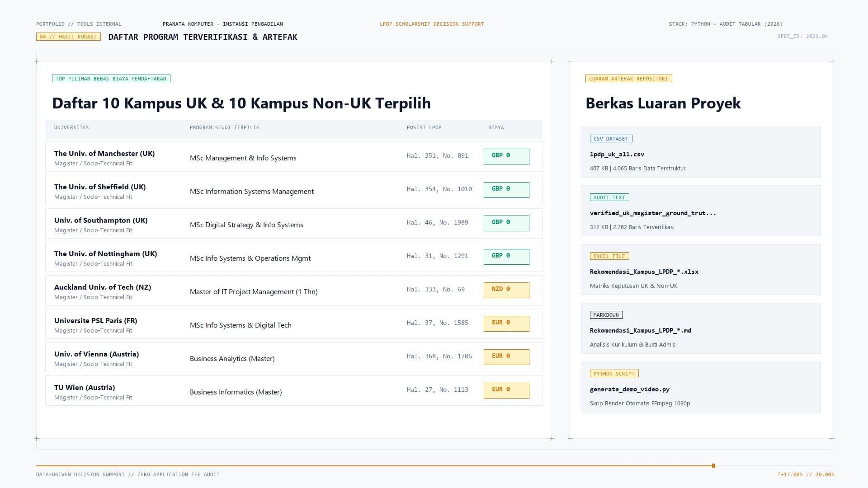868x488 pixels.
Task: Open Rekomendasi_Kampus_LPDP_*.xlsx file entry
Action: (701, 270)
